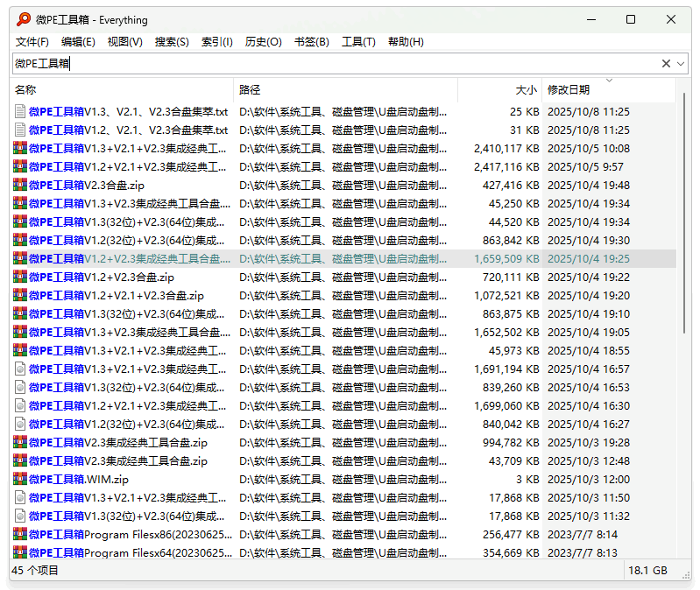Open the 工具(T) menu

point(358,42)
